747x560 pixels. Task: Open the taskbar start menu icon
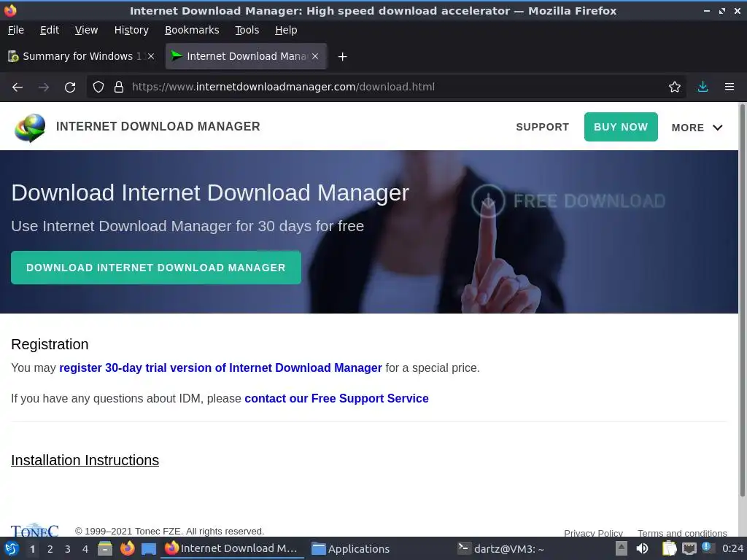tap(12, 549)
